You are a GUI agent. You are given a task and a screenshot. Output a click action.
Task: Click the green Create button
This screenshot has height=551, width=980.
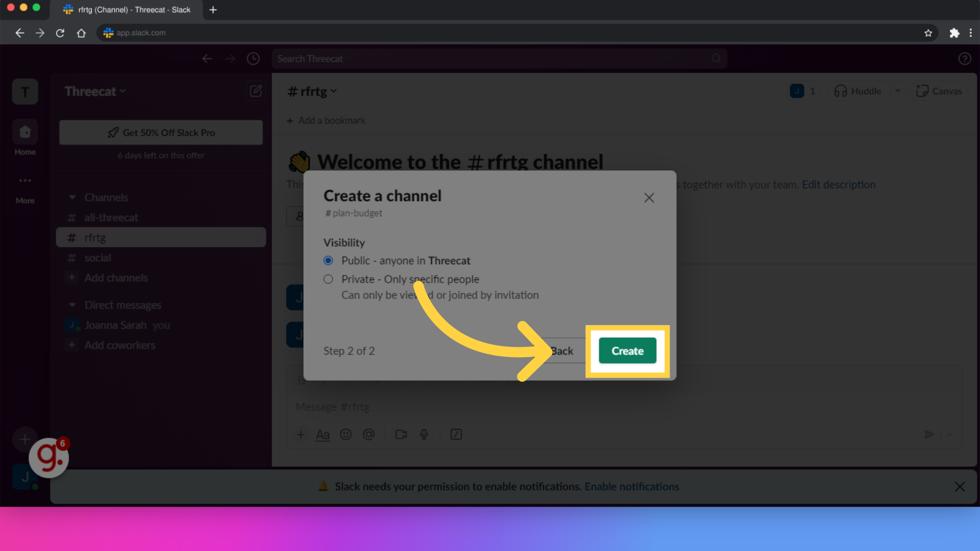[x=627, y=350]
